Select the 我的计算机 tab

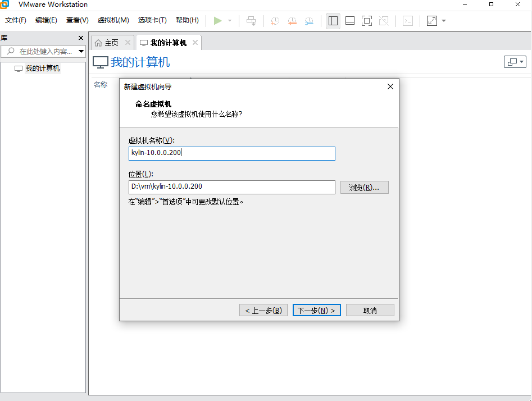click(169, 43)
